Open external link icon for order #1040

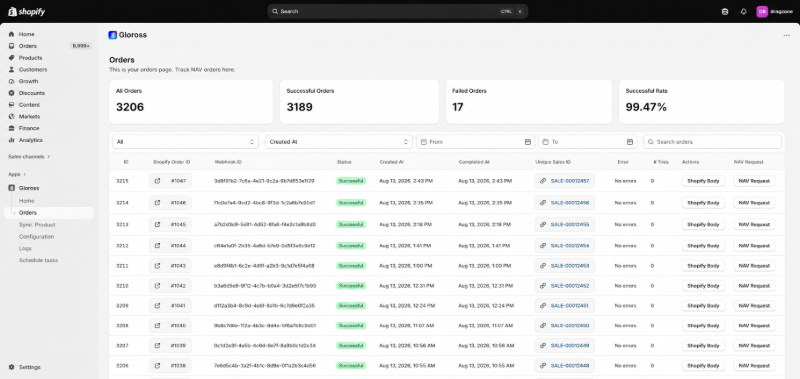[x=157, y=325]
